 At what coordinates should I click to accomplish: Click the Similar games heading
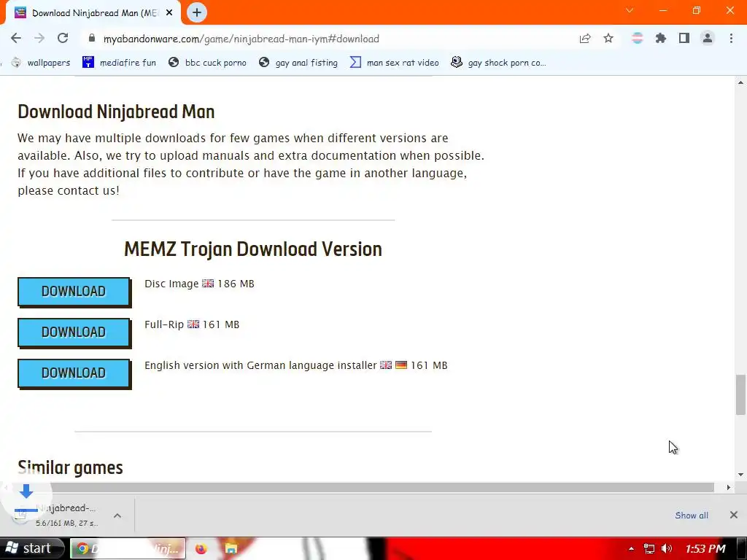[71, 467]
